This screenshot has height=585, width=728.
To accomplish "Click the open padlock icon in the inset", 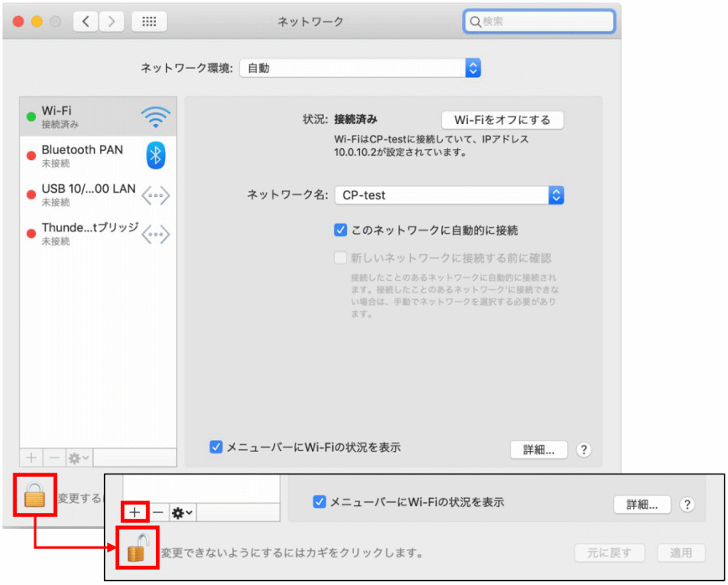I will 136,549.
